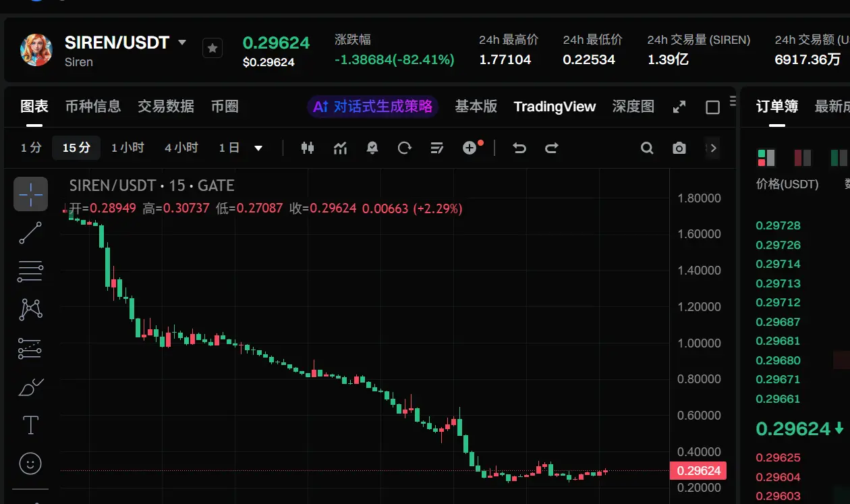Viewport: 850px width, 504px height.
Task: Select the 订单簿 tab
Action: (777, 107)
